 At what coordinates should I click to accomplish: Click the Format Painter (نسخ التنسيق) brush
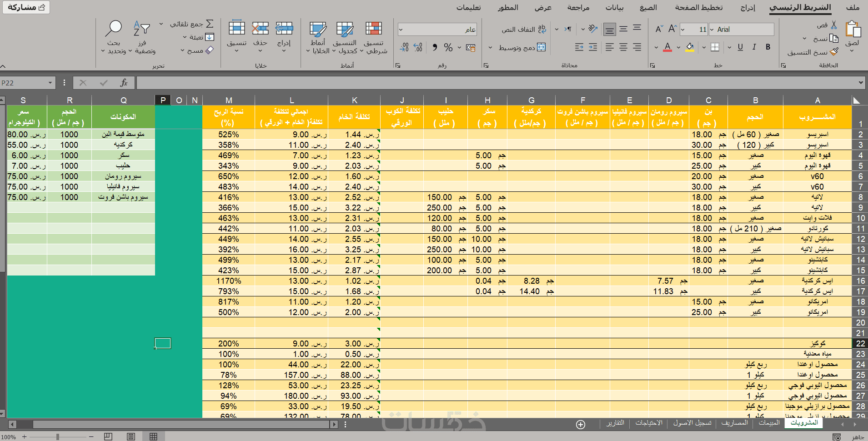point(834,52)
